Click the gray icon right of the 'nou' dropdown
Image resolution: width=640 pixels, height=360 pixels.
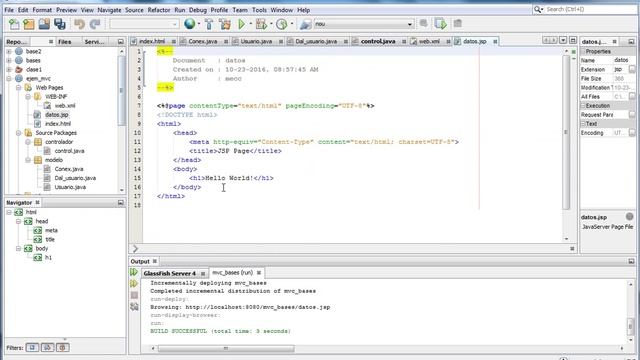[423, 24]
